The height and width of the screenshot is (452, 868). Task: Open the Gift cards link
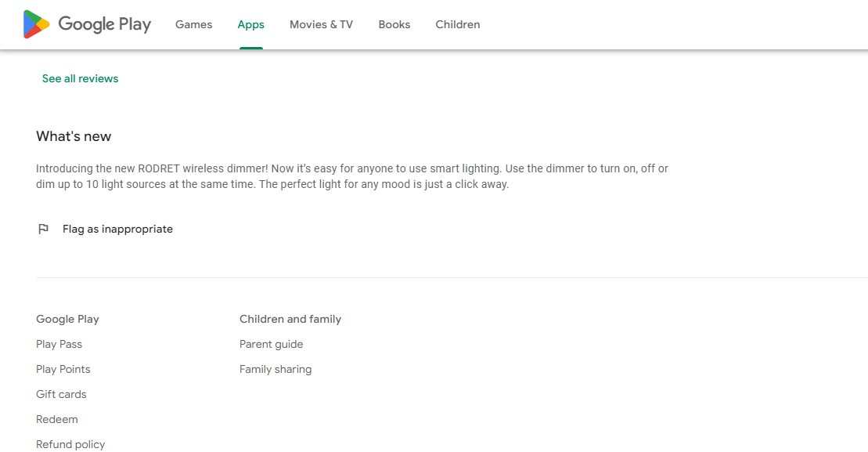point(61,394)
